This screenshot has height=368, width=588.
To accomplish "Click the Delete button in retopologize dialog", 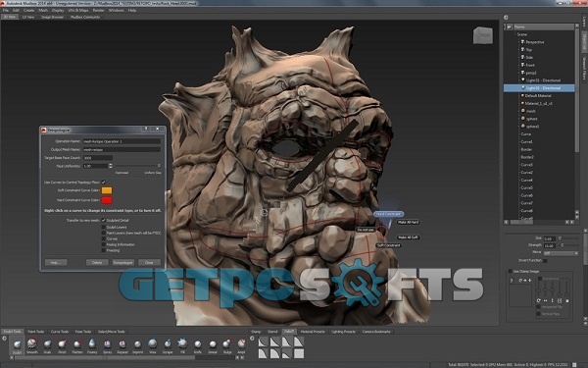I will tap(97, 262).
